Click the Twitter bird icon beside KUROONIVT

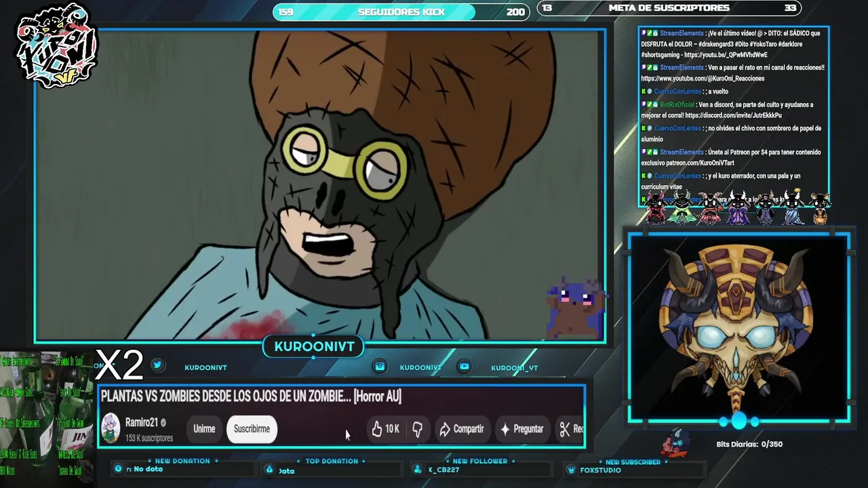(x=157, y=365)
